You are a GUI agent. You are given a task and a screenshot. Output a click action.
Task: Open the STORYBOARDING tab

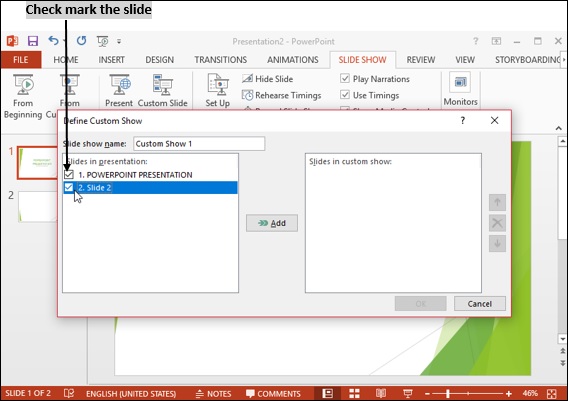coord(527,60)
